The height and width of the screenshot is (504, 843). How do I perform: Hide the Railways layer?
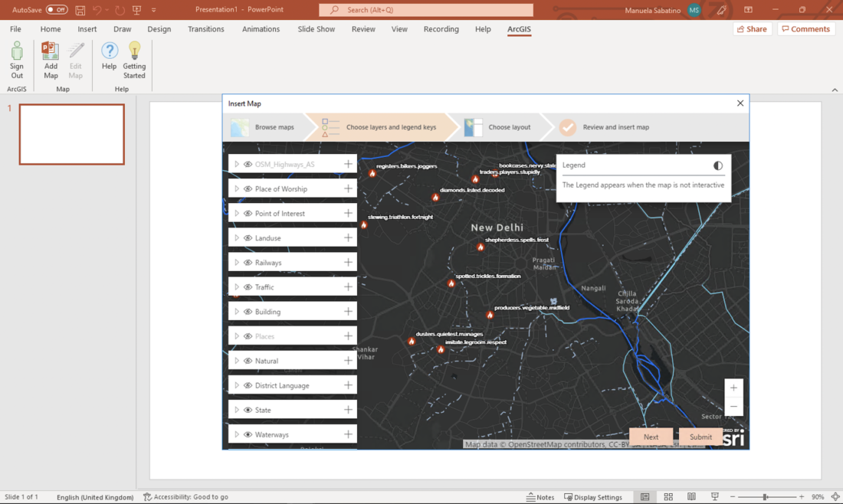click(x=248, y=263)
